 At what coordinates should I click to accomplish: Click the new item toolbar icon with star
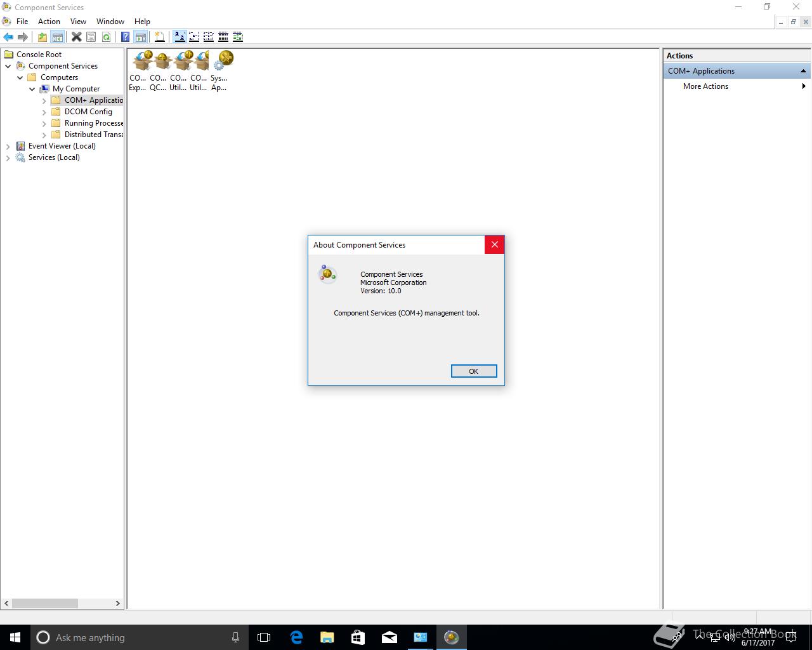(160, 37)
